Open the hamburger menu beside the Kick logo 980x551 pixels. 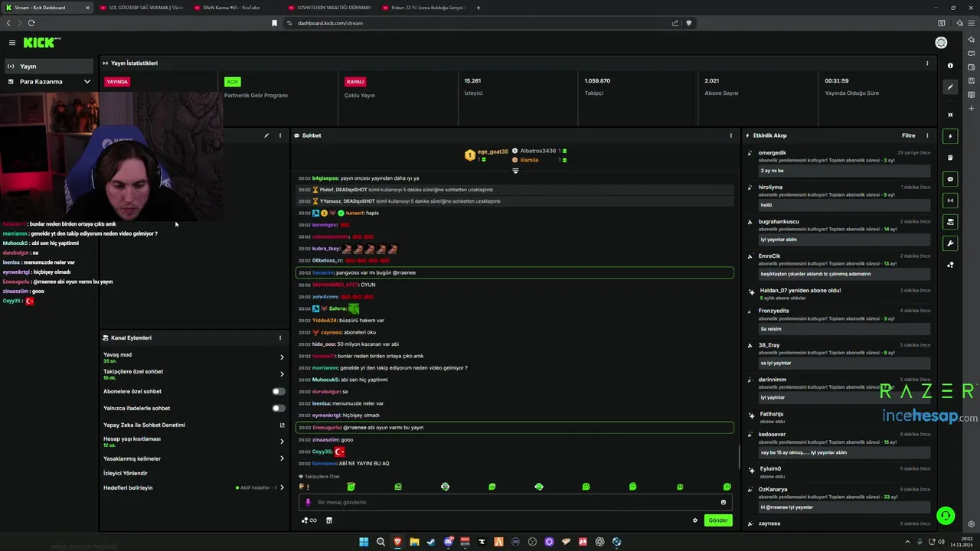pyautogui.click(x=12, y=43)
